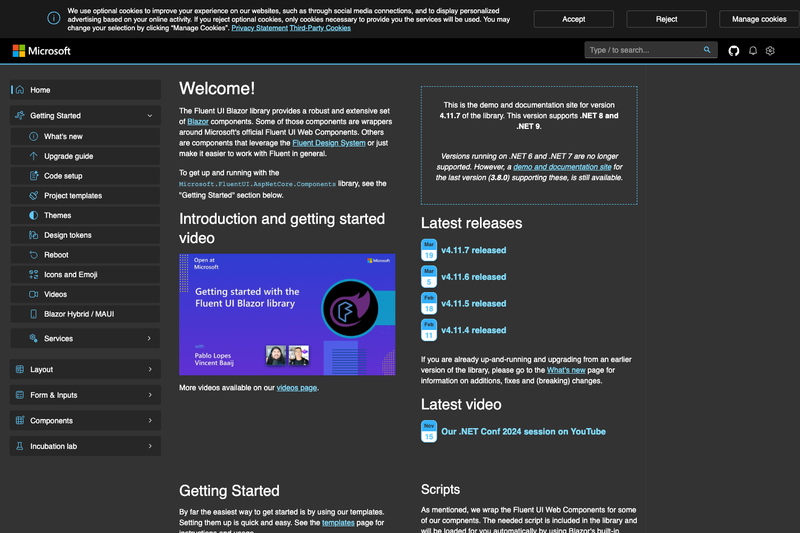Click the search magnifier icon

pos(707,50)
